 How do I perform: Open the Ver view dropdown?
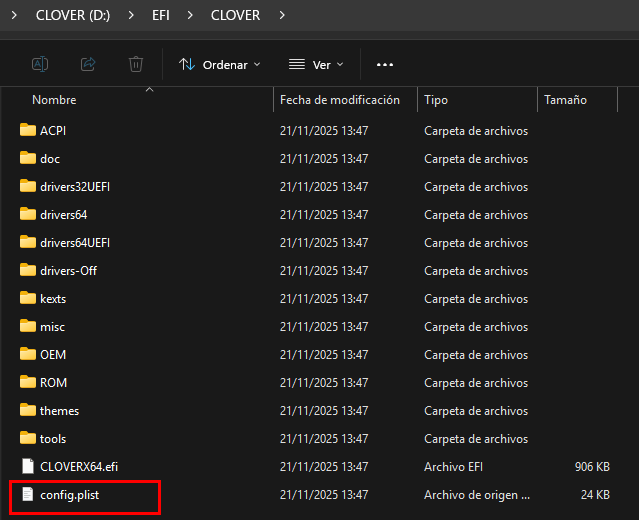pyautogui.click(x=315, y=64)
